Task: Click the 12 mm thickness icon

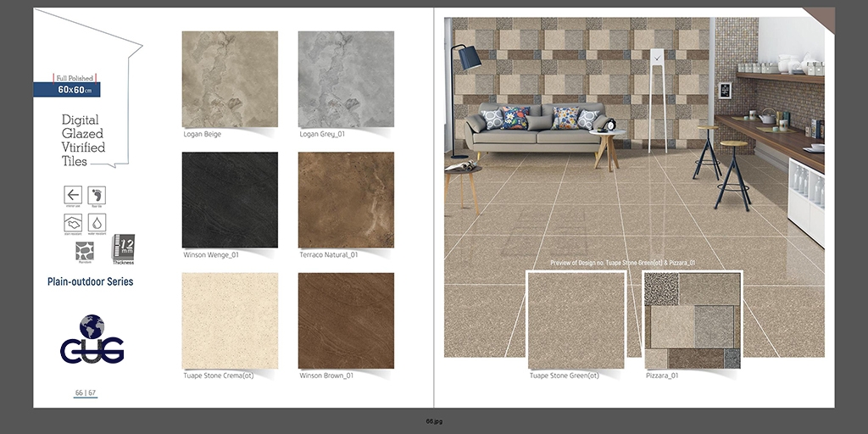Action: [123, 249]
